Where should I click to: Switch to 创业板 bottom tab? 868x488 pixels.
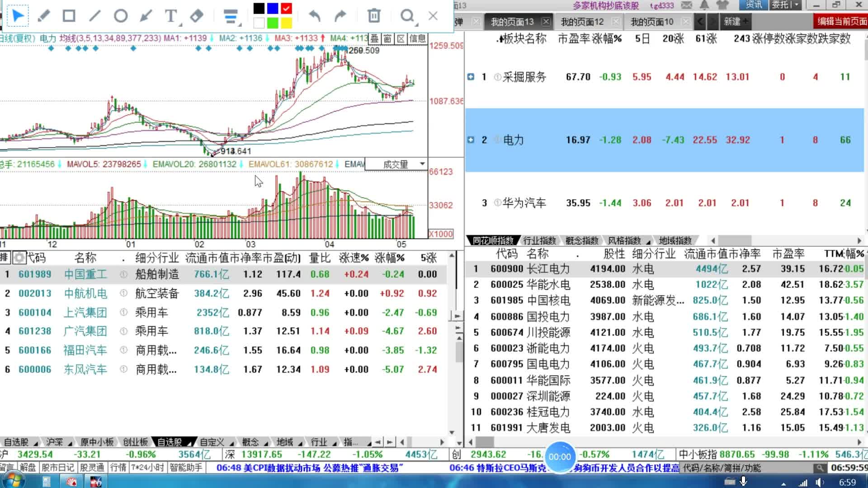pyautogui.click(x=135, y=442)
